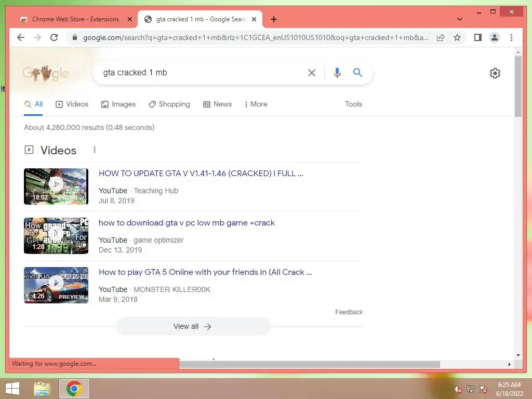Click the Teaching Hub channel name
Image resolution: width=532 pixels, height=399 pixels.
tap(156, 191)
